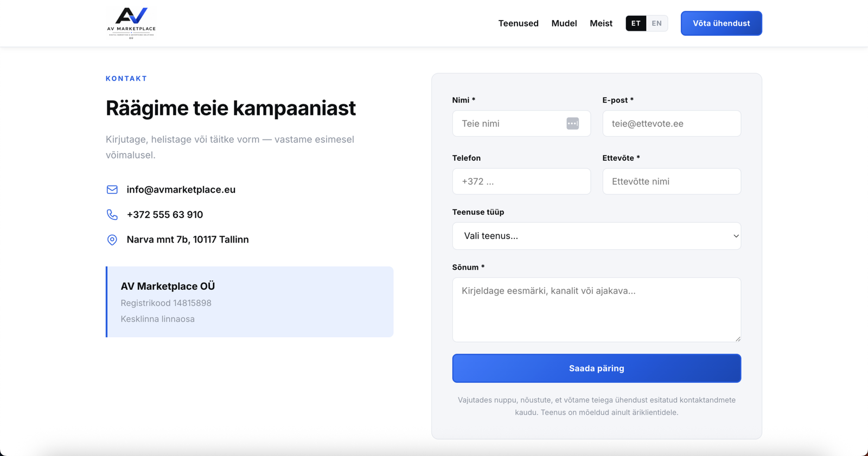Click the phone handset icon

click(x=112, y=214)
